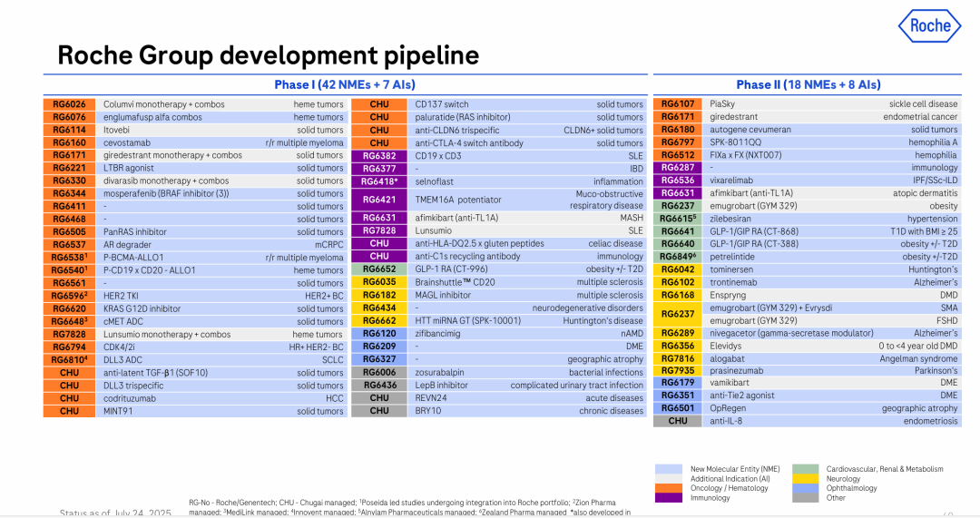Select the RG6327 geographic atrophy code cell
980x518 pixels.
point(379,359)
